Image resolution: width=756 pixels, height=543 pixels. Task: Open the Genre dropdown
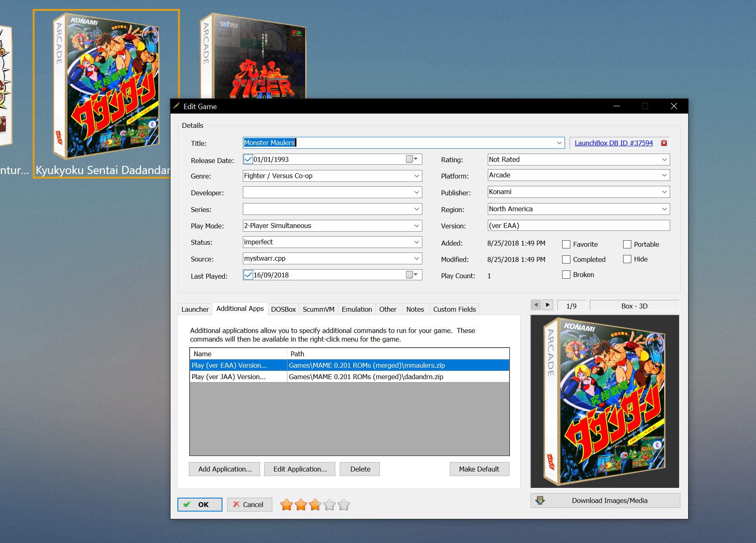(417, 176)
